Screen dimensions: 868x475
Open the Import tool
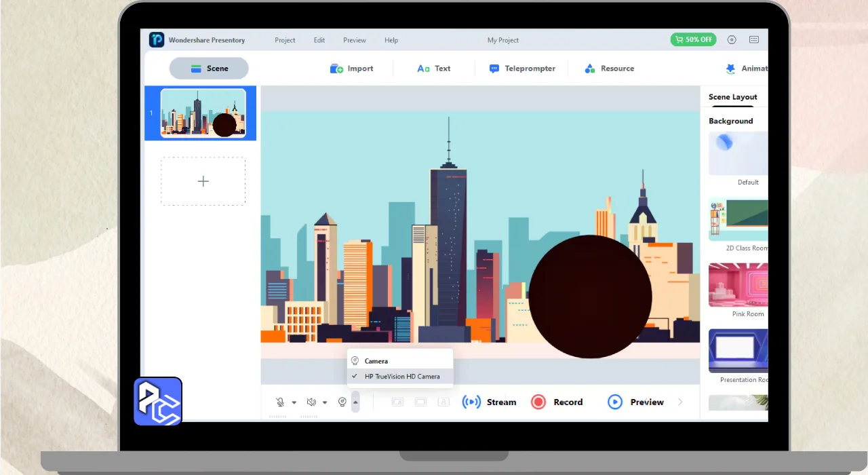click(351, 69)
